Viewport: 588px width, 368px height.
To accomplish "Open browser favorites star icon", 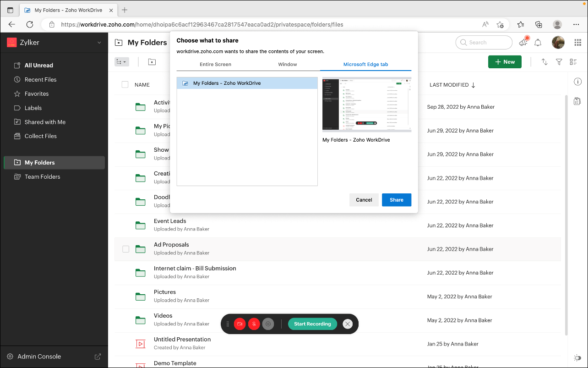I will pos(521,24).
